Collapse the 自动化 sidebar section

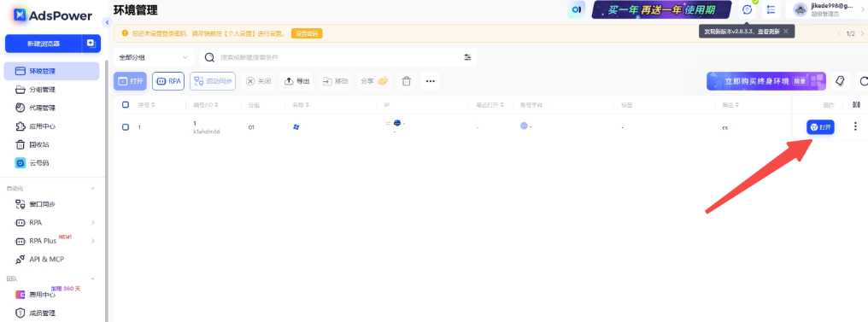point(93,189)
